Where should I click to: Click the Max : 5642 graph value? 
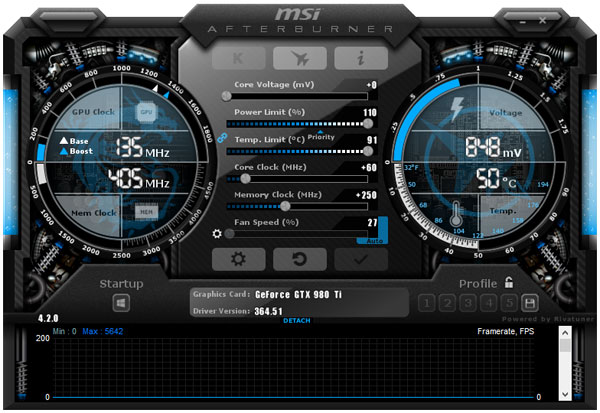(103, 331)
